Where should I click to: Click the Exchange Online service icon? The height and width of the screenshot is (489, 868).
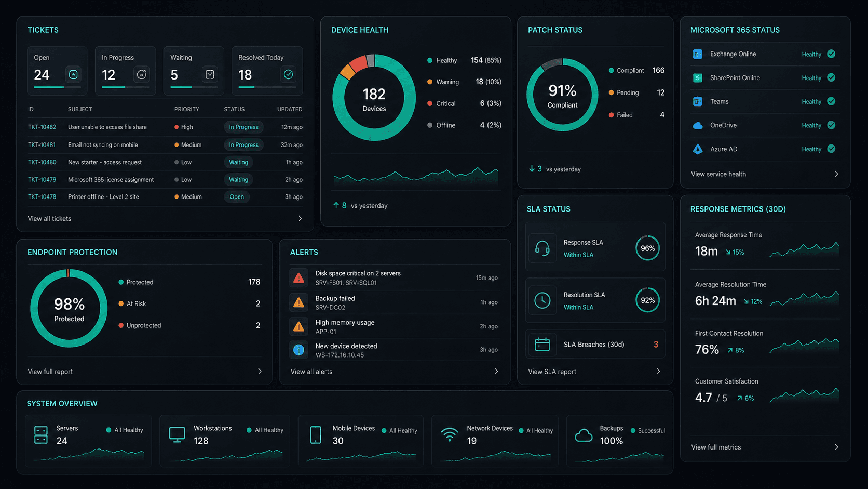[x=698, y=54]
